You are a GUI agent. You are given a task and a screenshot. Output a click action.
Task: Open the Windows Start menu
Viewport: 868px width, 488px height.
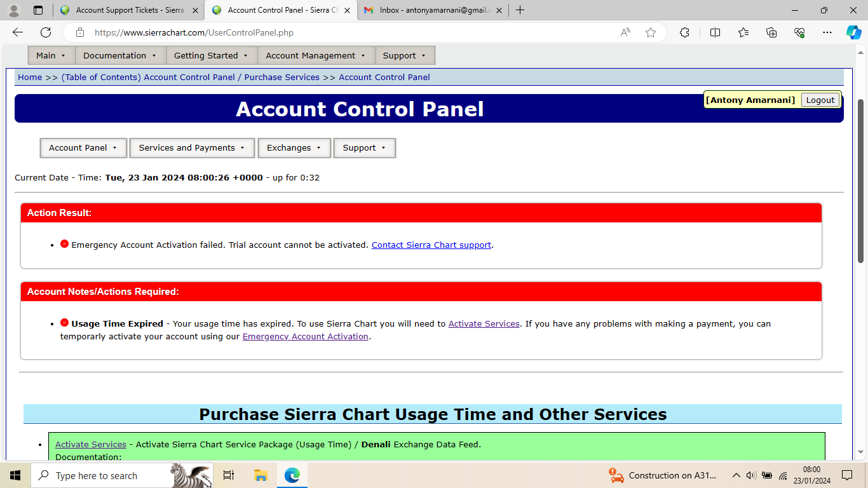coord(15,475)
